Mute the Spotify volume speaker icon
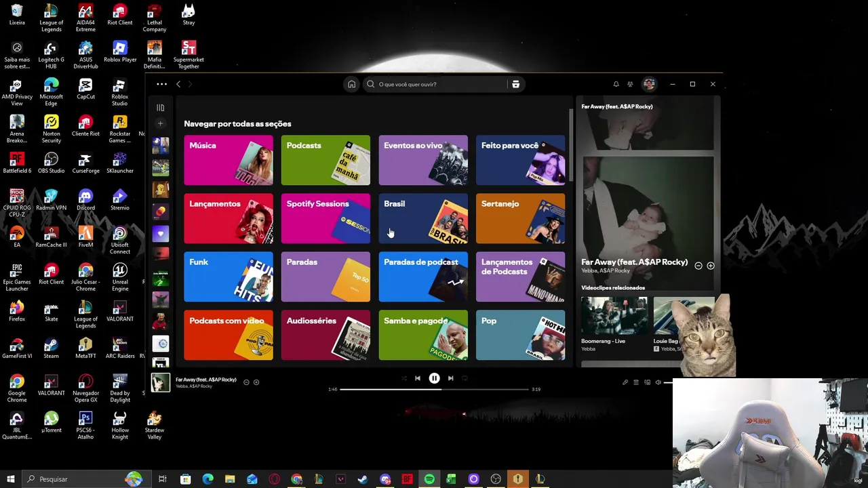Screen dimensions: 868x488 [x=658, y=382]
